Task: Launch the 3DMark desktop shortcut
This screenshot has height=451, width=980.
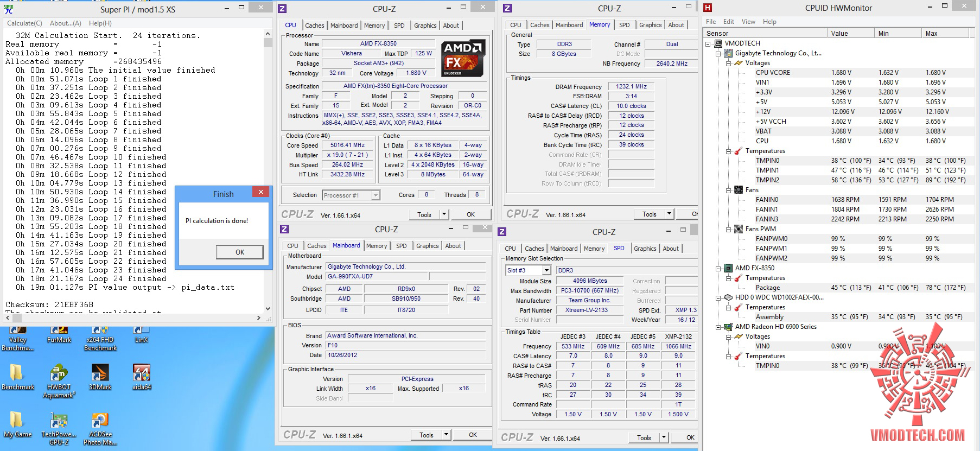Action: tap(100, 378)
